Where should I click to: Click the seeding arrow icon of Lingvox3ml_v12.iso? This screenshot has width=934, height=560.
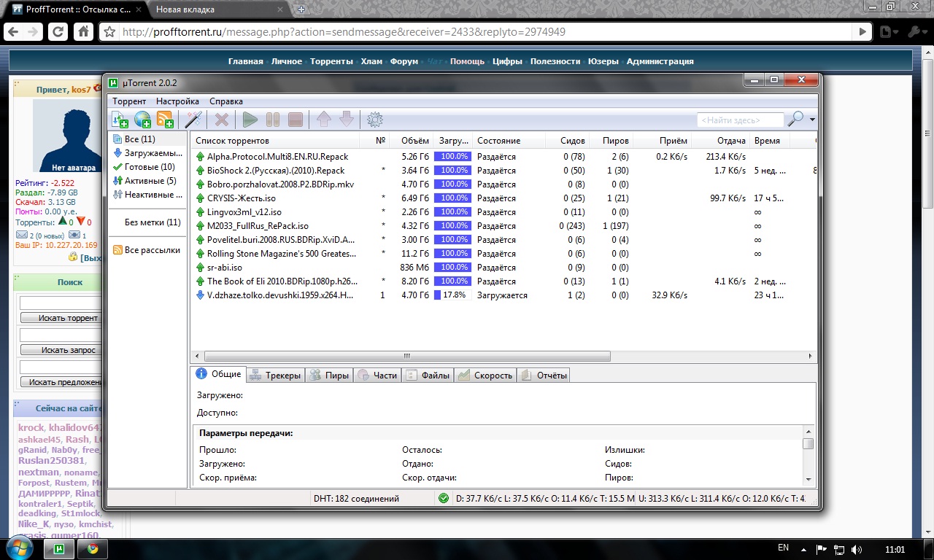point(200,212)
